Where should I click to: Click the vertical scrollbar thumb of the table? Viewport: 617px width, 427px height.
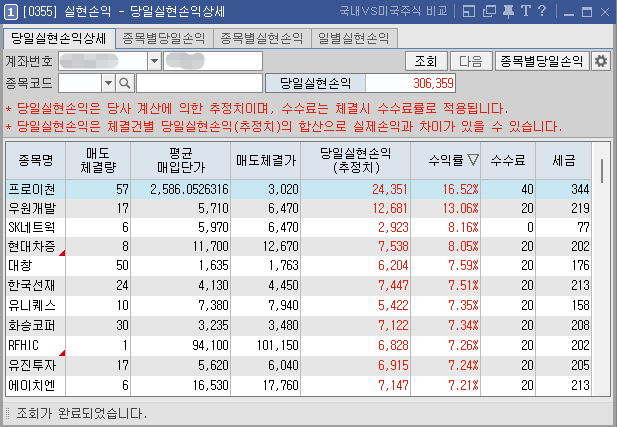(x=601, y=171)
